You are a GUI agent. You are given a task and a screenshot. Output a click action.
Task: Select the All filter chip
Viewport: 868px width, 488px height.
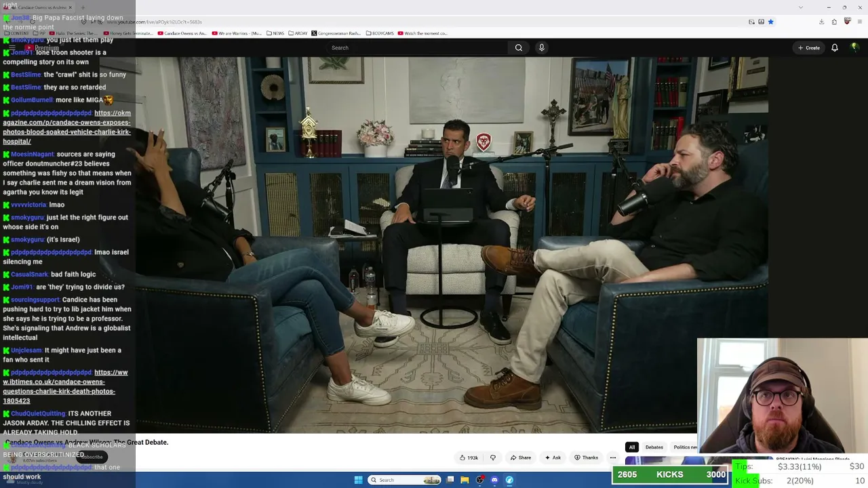point(632,447)
